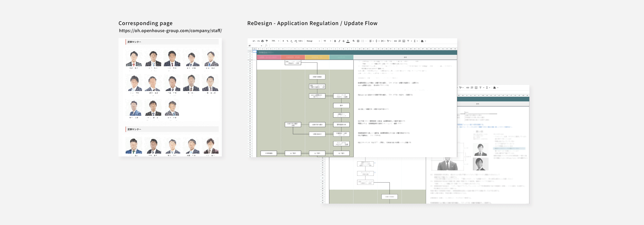Insert link in the rear spreadsheet toolbar

click(x=468, y=87)
